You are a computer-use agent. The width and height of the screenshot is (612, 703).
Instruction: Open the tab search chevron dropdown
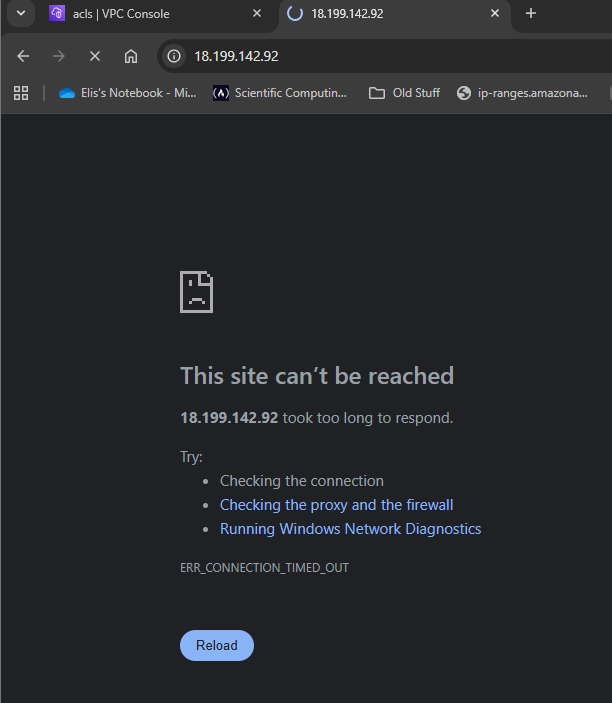21,14
